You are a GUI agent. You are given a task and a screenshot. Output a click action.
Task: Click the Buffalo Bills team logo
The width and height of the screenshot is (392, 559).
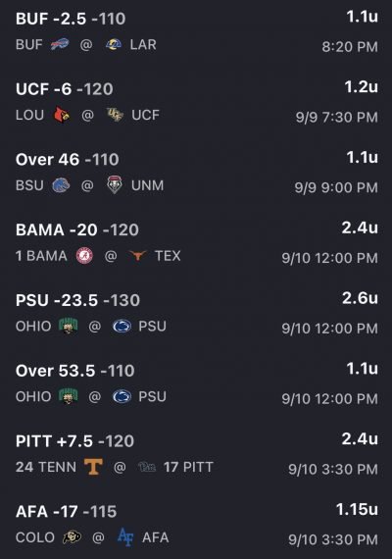pyautogui.click(x=60, y=44)
